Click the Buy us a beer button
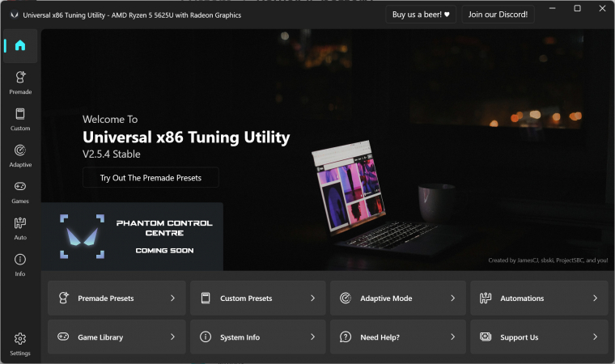Viewport: 615px width, 364px height. click(421, 15)
